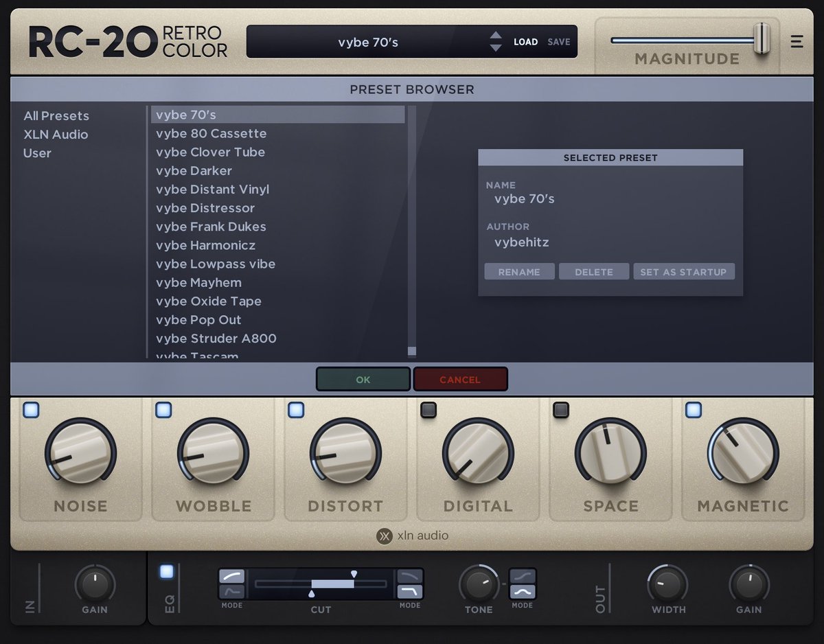
Task: Click the CUT frequency range bar
Action: coord(321,584)
